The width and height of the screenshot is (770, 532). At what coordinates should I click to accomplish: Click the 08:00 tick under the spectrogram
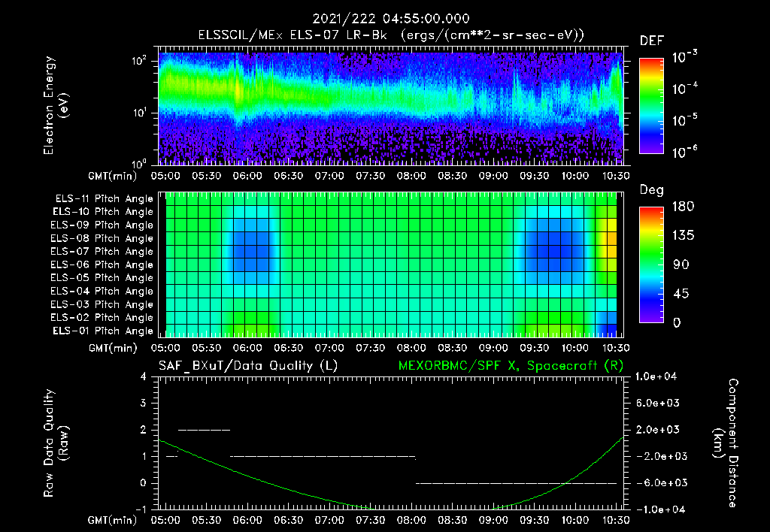pyautogui.click(x=411, y=176)
